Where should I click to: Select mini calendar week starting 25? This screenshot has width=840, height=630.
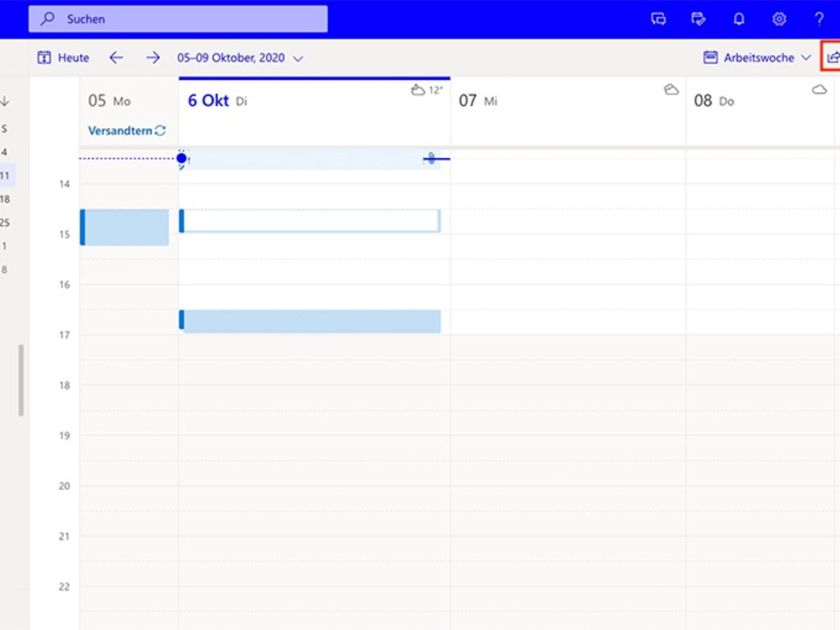pos(5,223)
